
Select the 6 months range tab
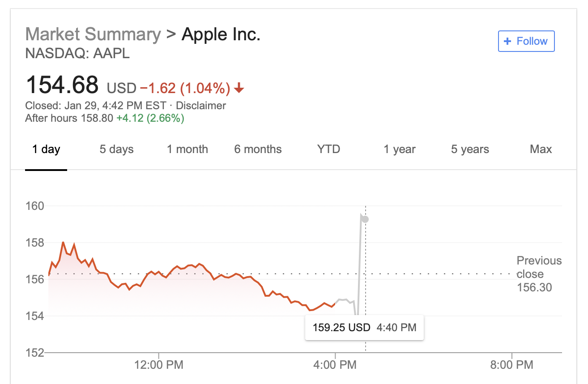(258, 149)
